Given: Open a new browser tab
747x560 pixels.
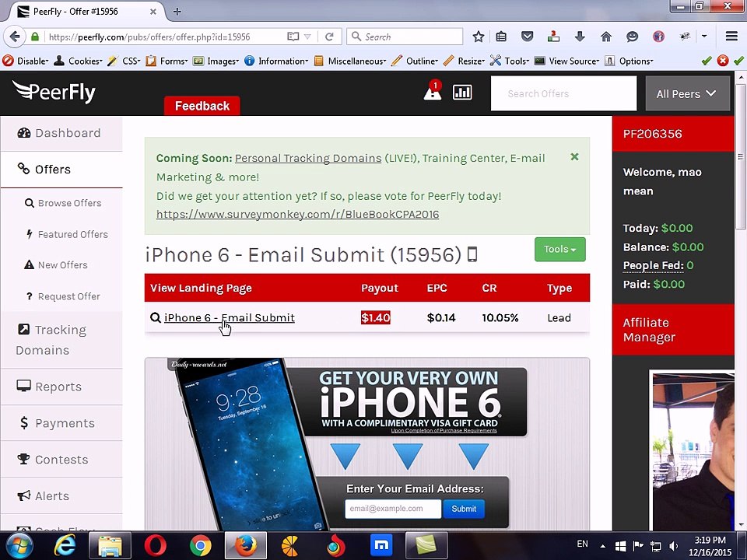Looking at the screenshot, I should tap(177, 12).
